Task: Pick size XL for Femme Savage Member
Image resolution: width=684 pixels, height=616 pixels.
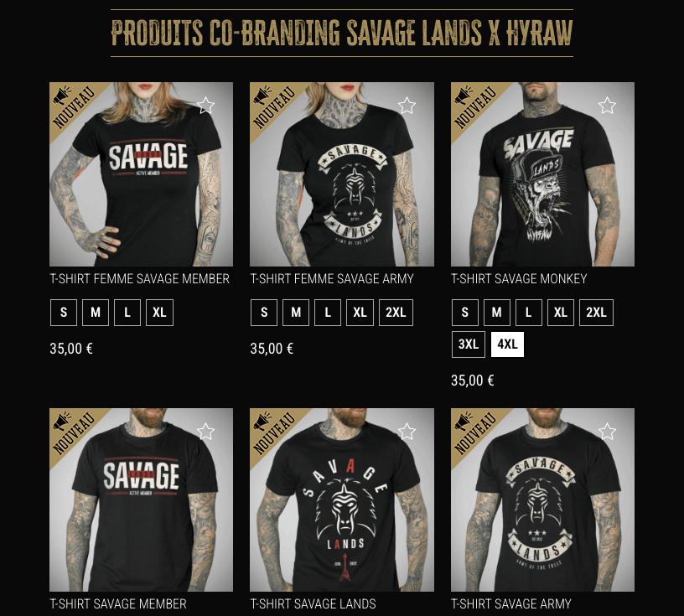Action: click(159, 313)
